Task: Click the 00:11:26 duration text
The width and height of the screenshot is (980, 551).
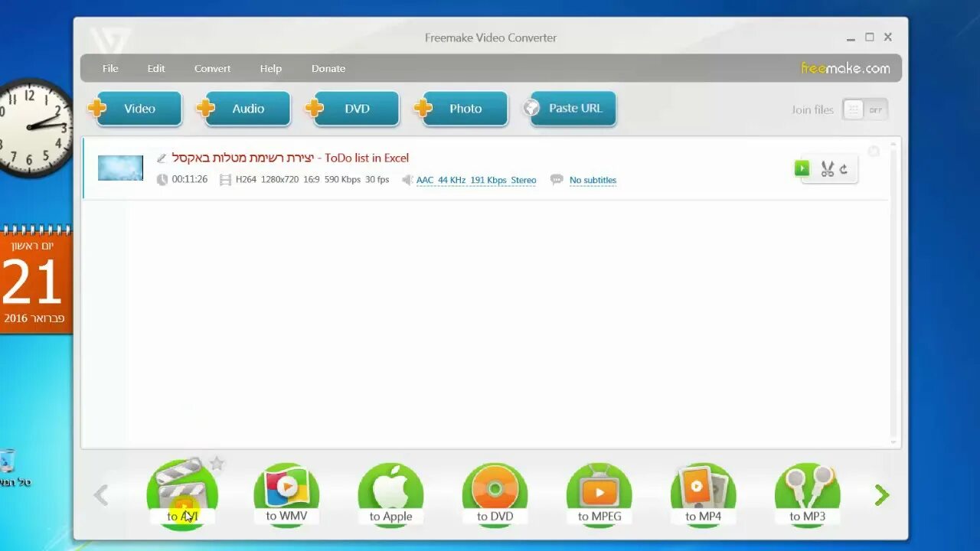Action: (x=190, y=180)
